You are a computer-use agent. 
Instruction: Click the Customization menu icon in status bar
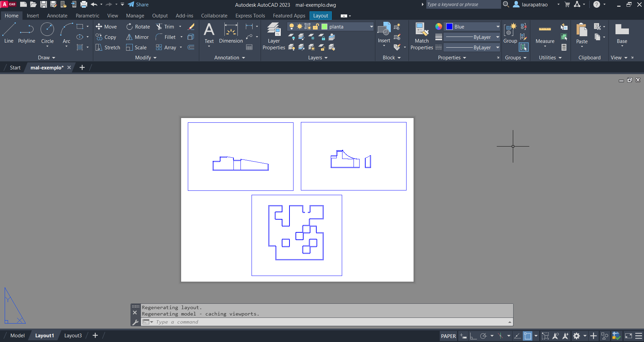pyautogui.click(x=639, y=336)
